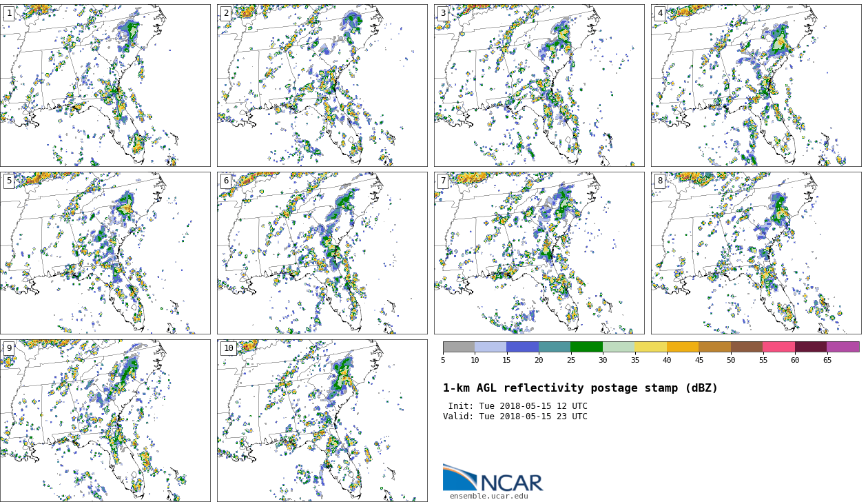
Task: Click the Valid time 23 UTC text
Action: point(515,416)
